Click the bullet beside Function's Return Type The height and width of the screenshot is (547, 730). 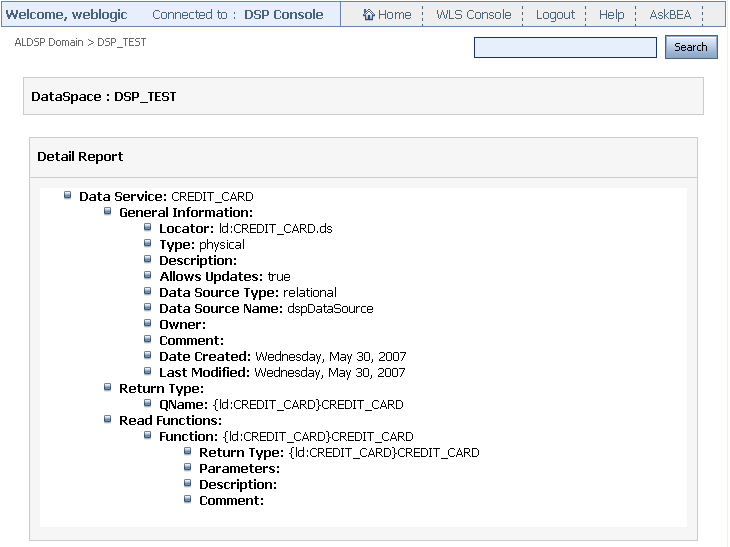coord(188,451)
